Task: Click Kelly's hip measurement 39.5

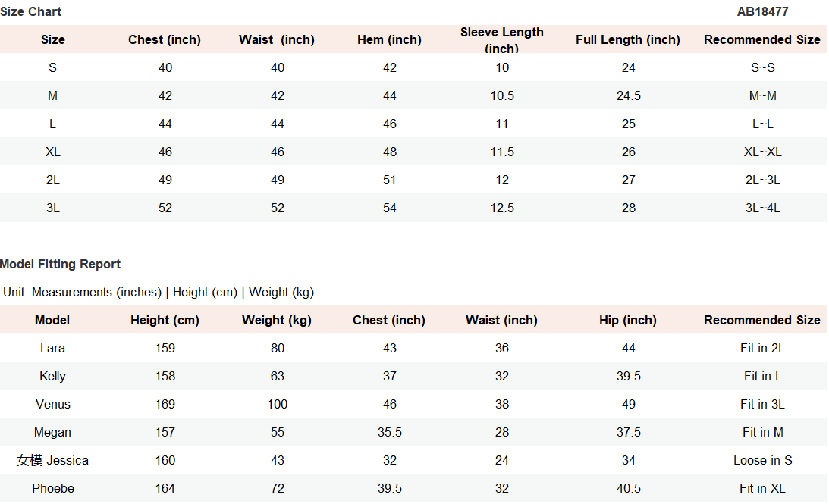Action: (x=629, y=376)
